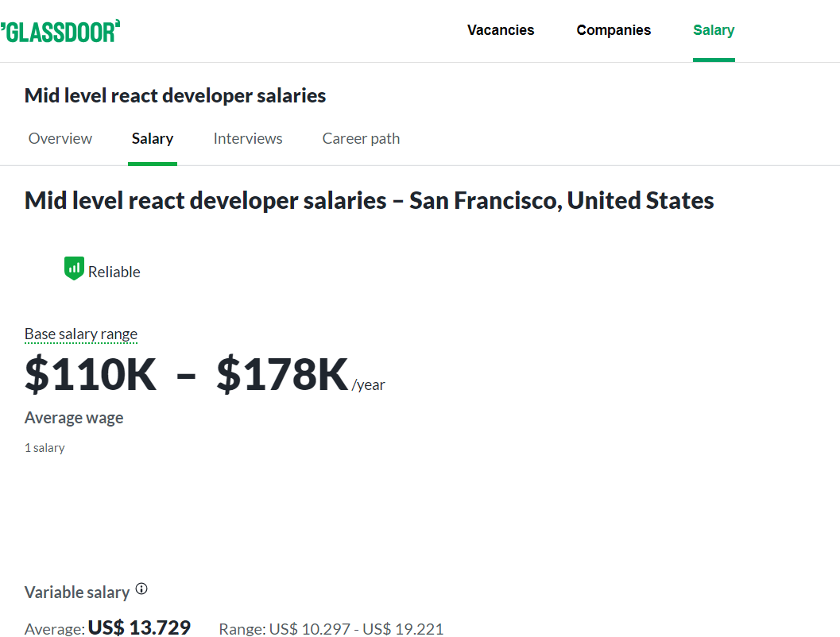
Task: Click the 'Mid level react developer salaries' title
Action: click(x=175, y=96)
